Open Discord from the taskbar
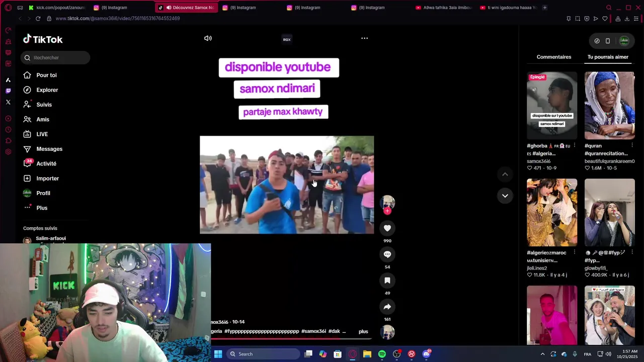The width and height of the screenshot is (644, 362). tap(426, 354)
